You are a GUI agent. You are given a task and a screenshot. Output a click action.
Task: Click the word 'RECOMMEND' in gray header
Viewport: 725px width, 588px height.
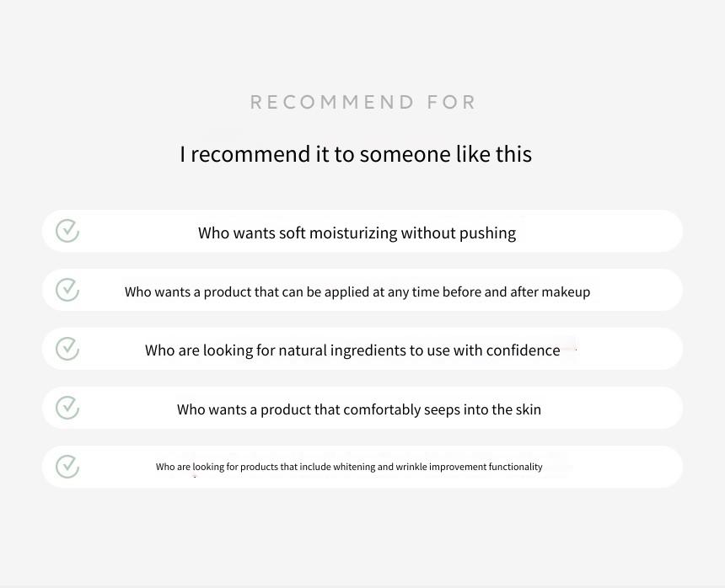coord(332,103)
